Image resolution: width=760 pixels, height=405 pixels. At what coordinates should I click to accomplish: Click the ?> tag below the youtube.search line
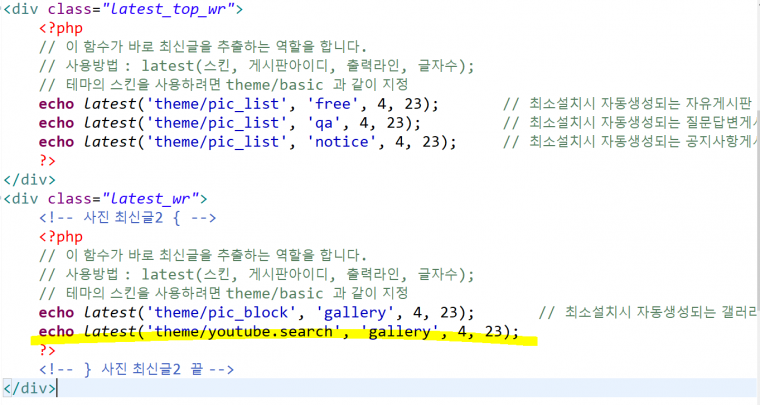[48, 350]
